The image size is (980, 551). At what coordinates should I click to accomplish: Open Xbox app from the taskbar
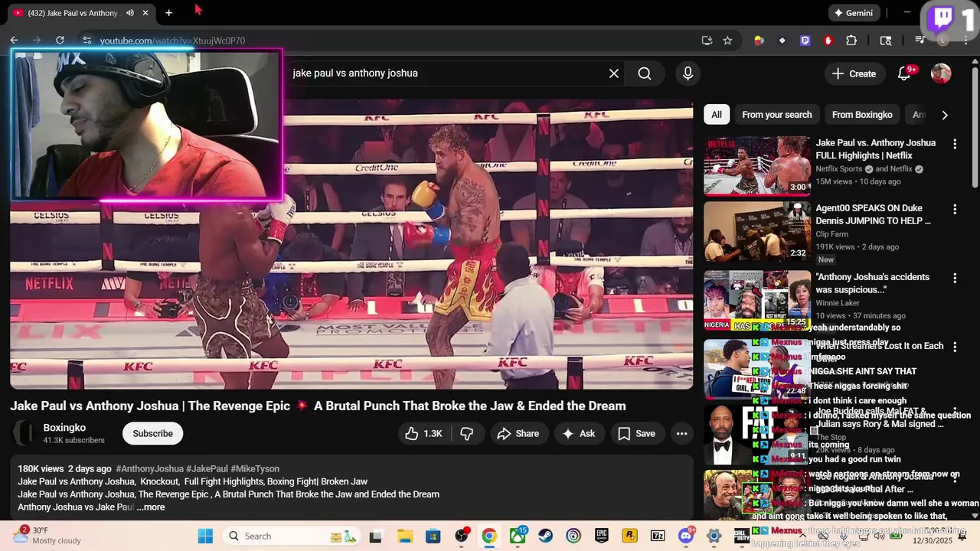click(x=518, y=536)
